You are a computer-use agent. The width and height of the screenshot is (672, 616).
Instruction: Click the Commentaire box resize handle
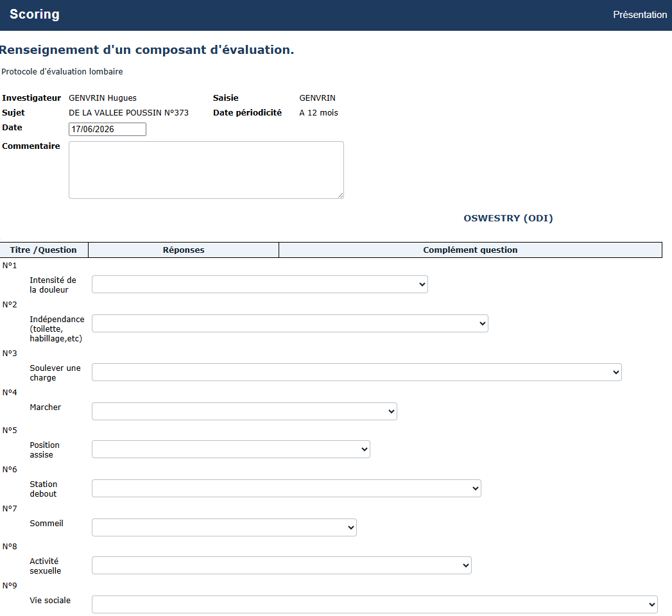coord(340,195)
